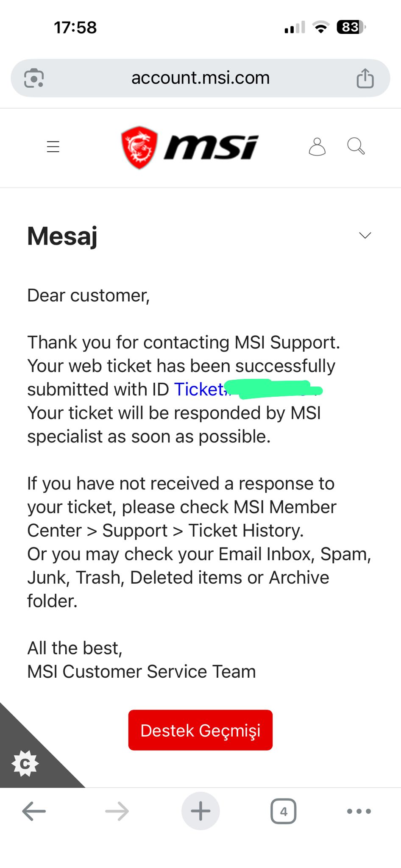Image resolution: width=401 pixels, height=868 pixels.
Task: Tap the 17:58 clock in status bar
Action: (75, 28)
